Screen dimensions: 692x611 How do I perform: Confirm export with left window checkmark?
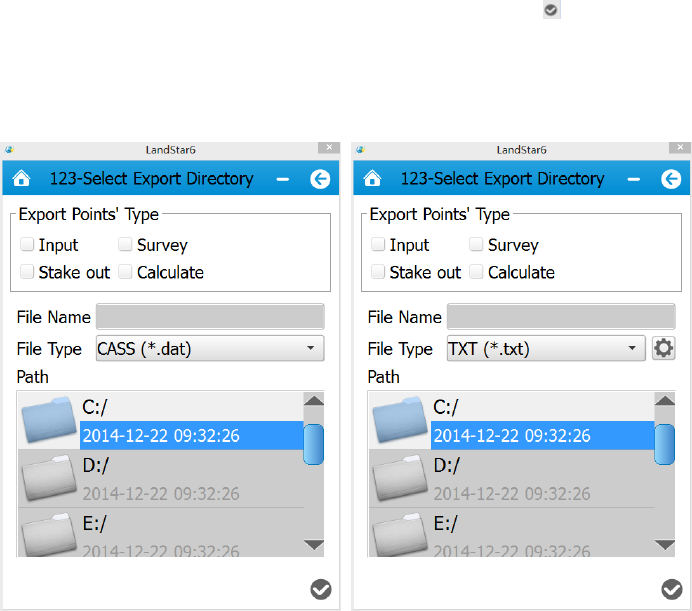click(321, 589)
